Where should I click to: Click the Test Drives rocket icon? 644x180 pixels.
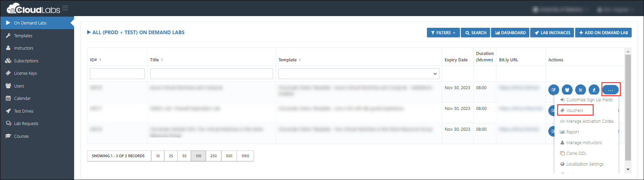(x=8, y=111)
